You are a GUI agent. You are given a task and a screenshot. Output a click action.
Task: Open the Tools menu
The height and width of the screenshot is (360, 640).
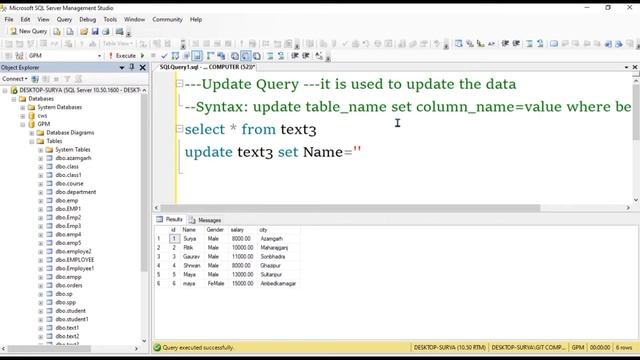[x=110, y=19]
